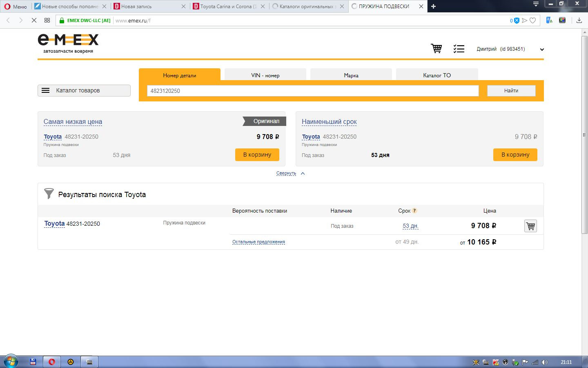
Task: Expand the user account dropdown for Дмитрий
Action: coord(542,49)
